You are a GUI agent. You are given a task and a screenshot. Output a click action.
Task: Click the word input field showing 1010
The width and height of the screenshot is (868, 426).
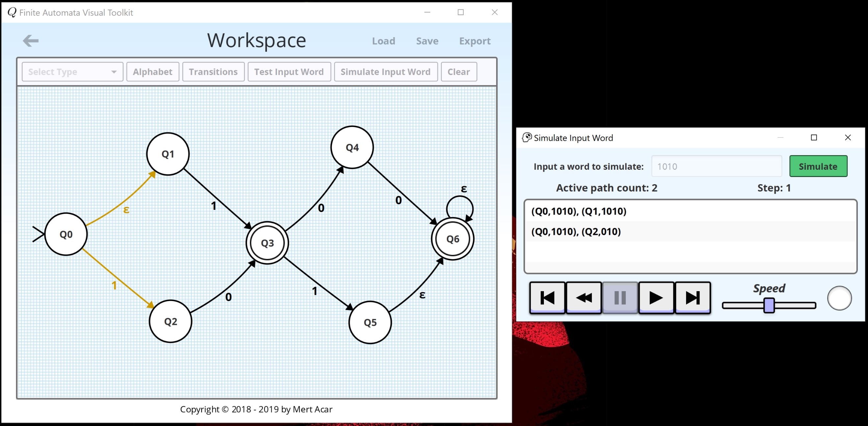pos(716,166)
